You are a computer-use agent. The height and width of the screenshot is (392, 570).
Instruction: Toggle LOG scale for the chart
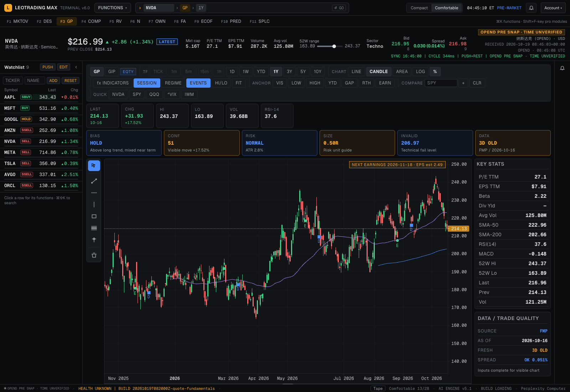(x=420, y=72)
